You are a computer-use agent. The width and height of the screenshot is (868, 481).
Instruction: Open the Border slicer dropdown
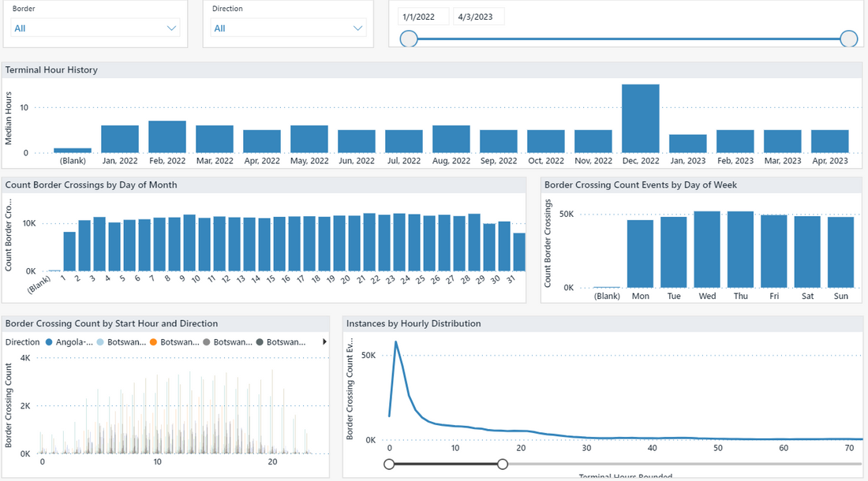170,27
